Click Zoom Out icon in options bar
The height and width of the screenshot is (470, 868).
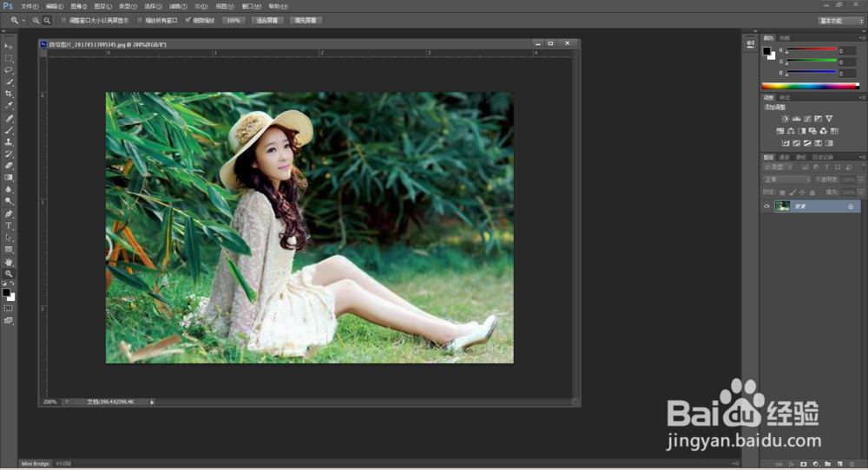click(47, 21)
